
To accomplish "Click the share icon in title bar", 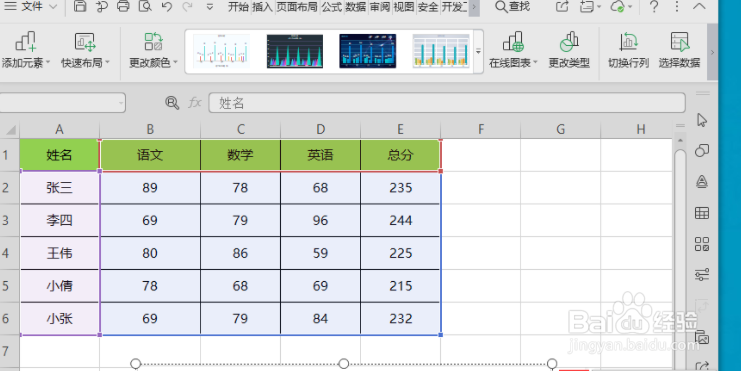I will (562, 6).
